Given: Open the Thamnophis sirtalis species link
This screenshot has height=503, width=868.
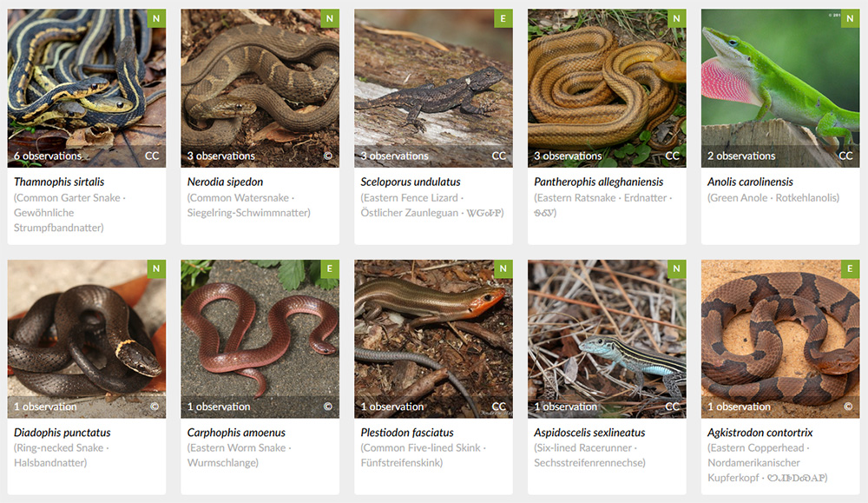Looking at the screenshot, I should [x=59, y=182].
